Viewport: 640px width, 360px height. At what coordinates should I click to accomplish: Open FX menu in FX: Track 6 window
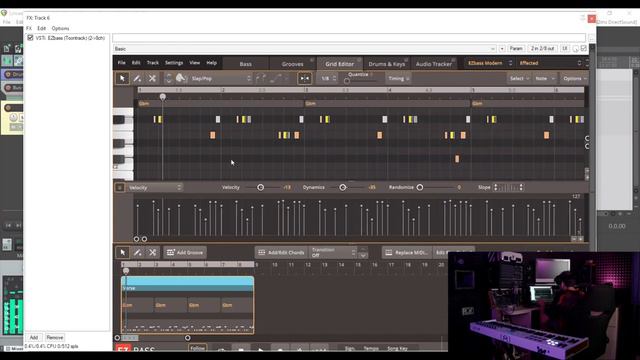29,28
